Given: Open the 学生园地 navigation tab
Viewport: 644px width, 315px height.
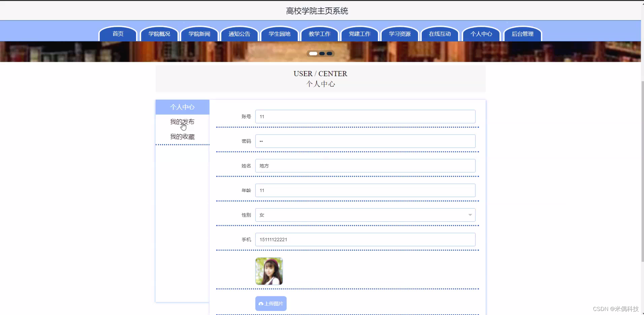Looking at the screenshot, I should [x=279, y=34].
